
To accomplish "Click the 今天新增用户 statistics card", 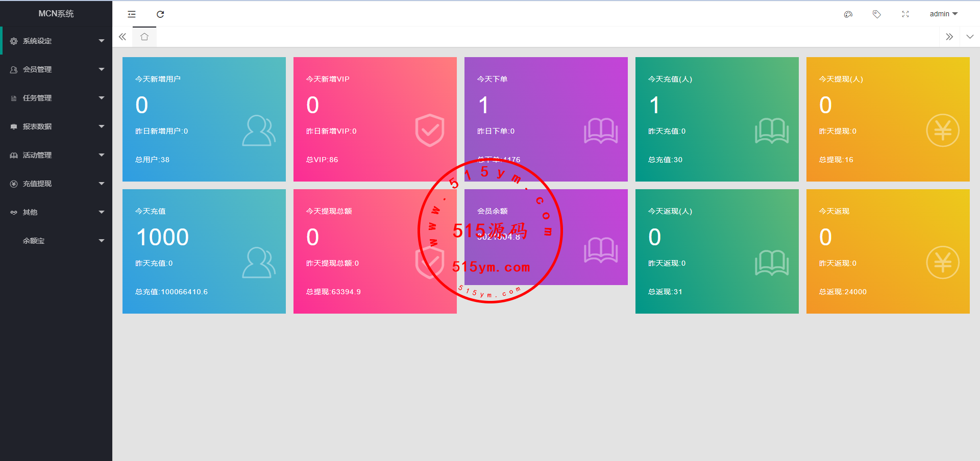I will click(204, 119).
